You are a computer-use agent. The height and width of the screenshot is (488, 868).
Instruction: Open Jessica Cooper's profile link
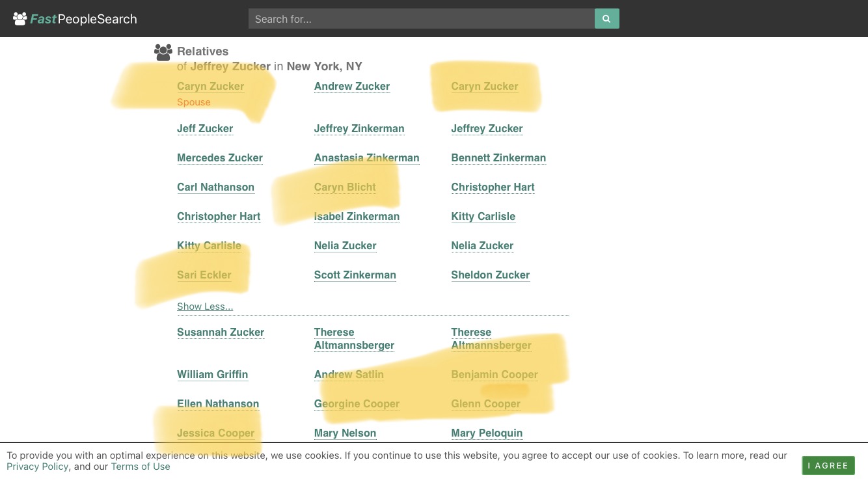(215, 433)
